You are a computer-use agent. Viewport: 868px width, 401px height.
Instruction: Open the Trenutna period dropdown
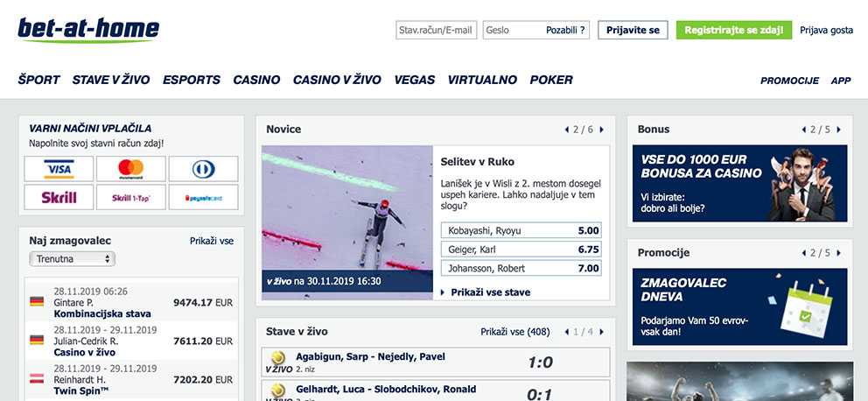pos(72,258)
